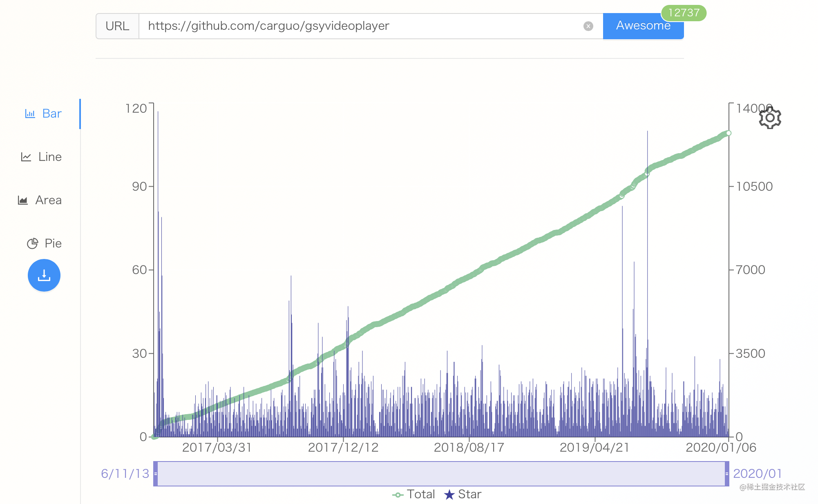Switch to the Bar chart tab

[43, 114]
